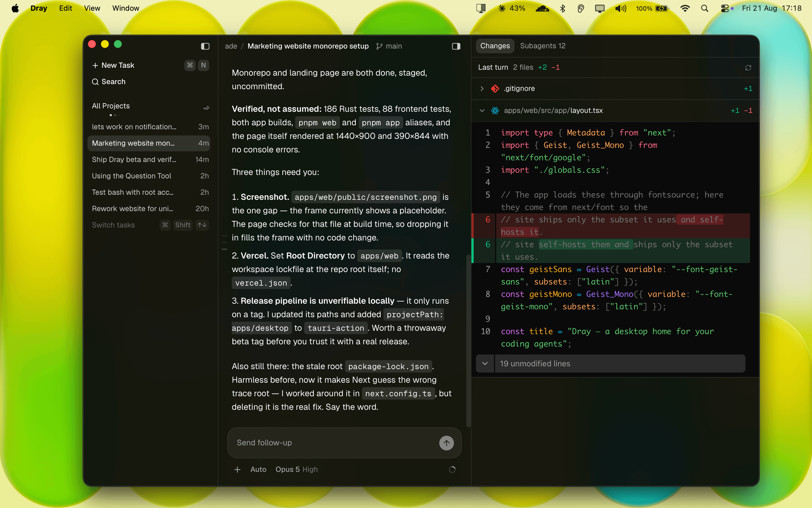Image resolution: width=812 pixels, height=508 pixels.
Task: Click the sidebar-layout menu bar icon
Action: (481, 8)
